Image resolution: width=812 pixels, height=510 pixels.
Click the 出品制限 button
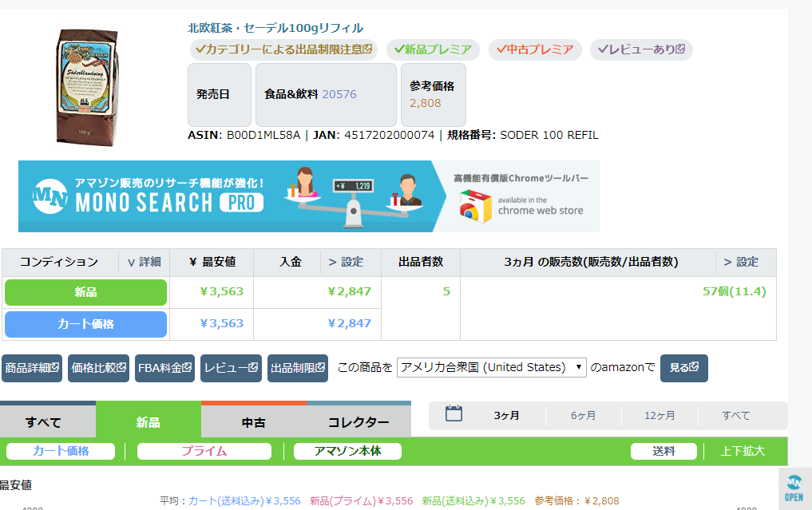297,368
